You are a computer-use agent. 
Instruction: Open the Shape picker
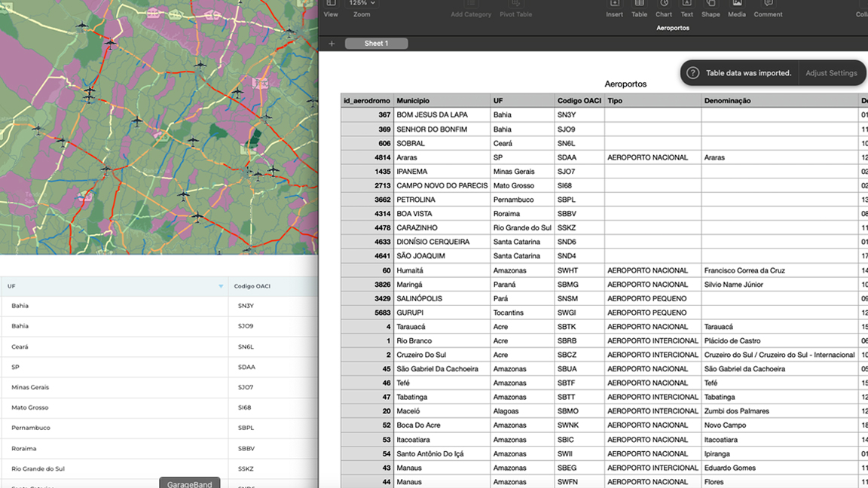pyautogui.click(x=710, y=5)
